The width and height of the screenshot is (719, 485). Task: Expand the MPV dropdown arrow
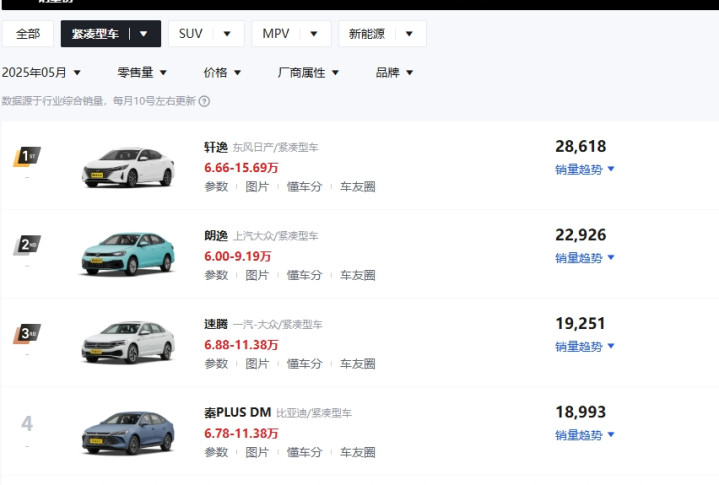pyautogui.click(x=314, y=34)
